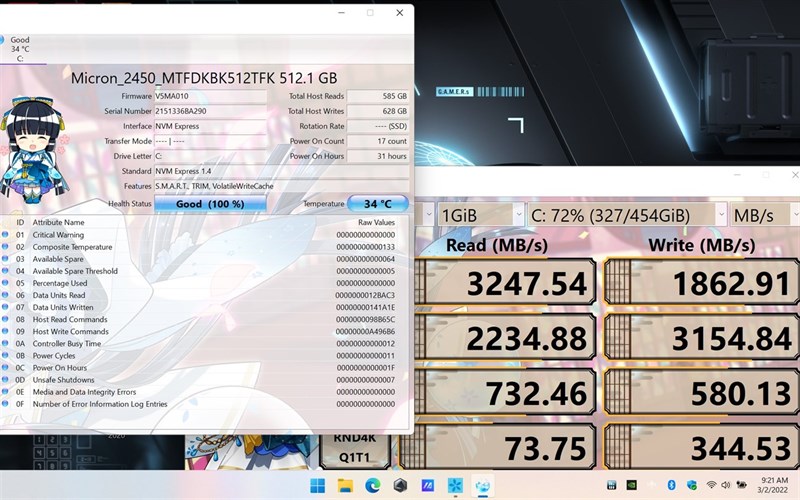Screen dimensions: 800x500
Task: Switch to CrystalDiskInfo taskbar icon
Action: click(x=483, y=485)
